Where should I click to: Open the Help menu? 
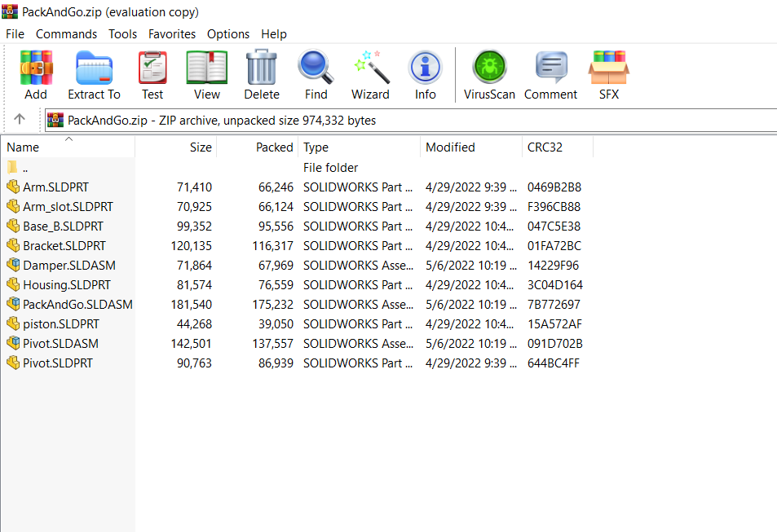274,34
